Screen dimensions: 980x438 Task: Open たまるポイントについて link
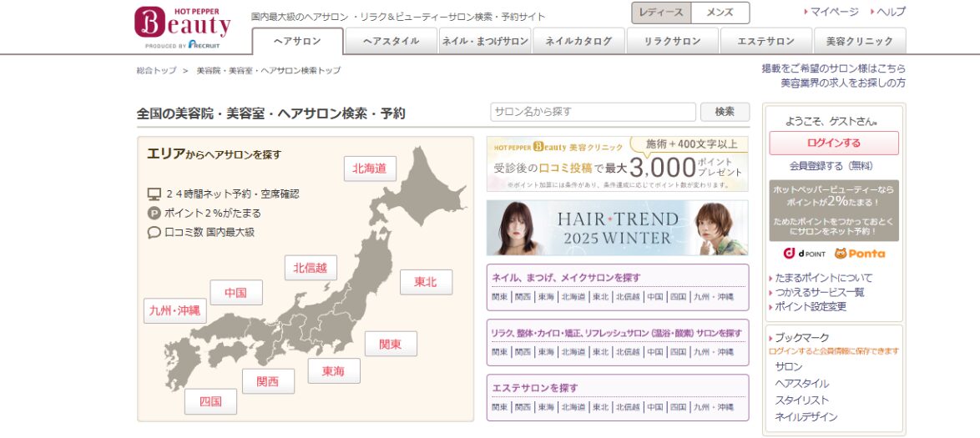click(824, 278)
